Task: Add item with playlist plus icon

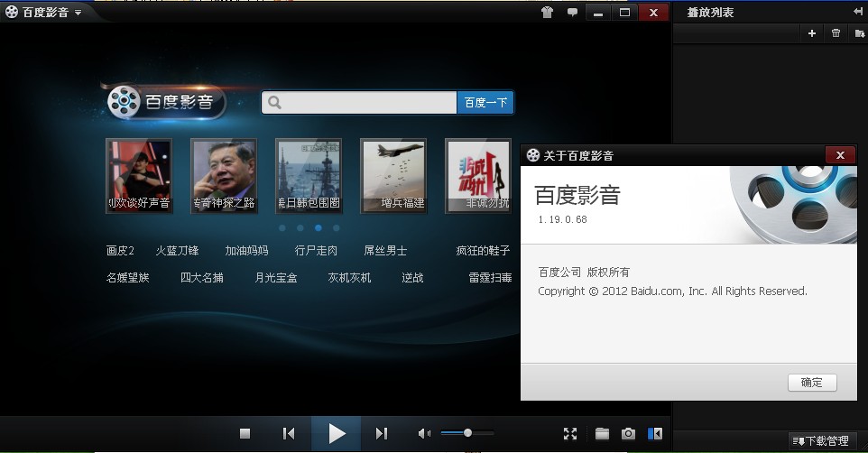Action: [811, 33]
